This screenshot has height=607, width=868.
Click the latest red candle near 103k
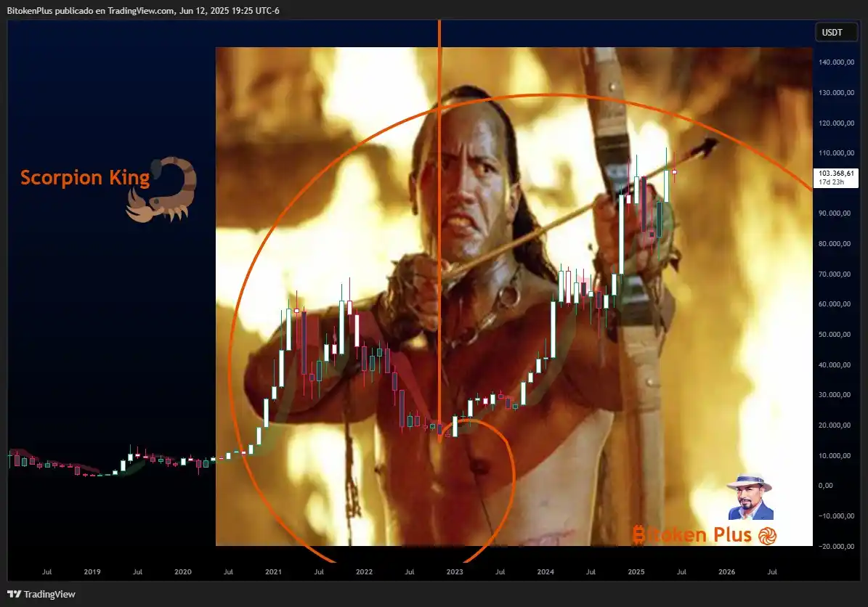click(674, 171)
